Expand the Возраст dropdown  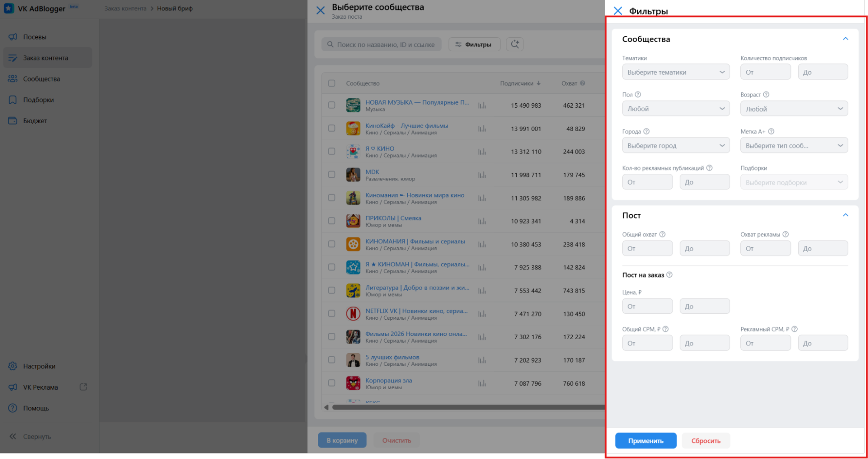pos(794,109)
